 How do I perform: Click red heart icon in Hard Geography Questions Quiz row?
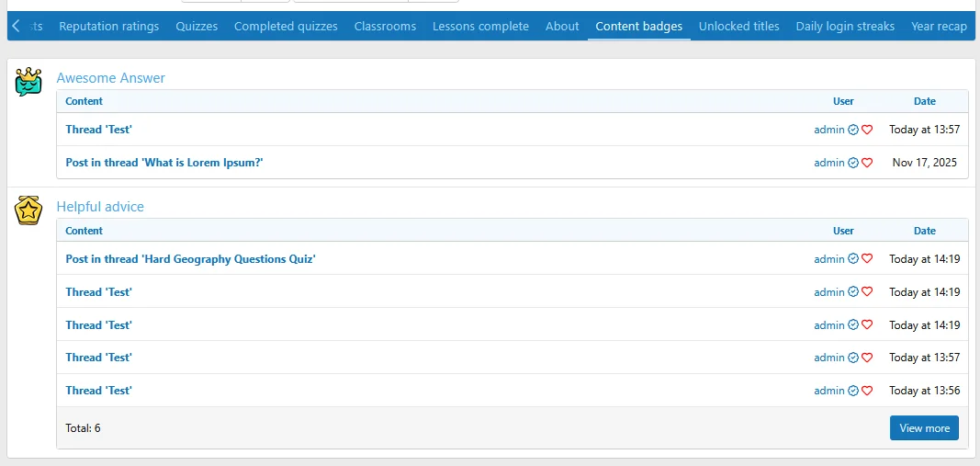coord(867,258)
